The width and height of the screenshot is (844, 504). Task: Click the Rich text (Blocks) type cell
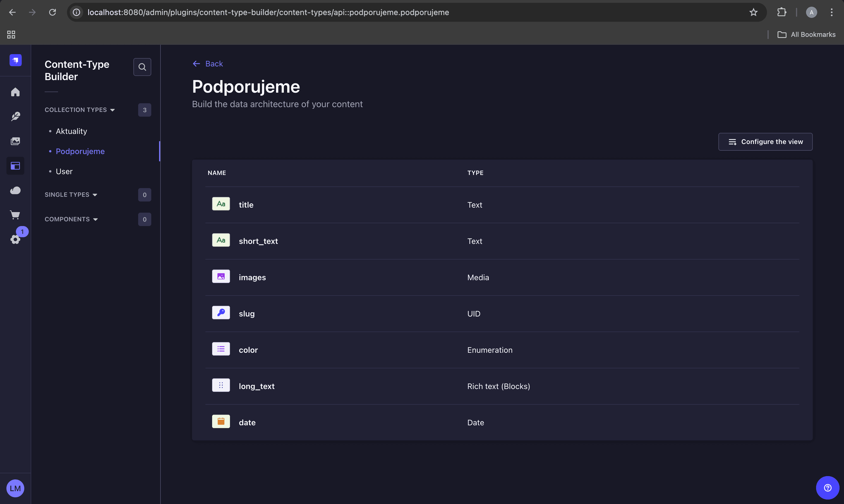tap(498, 386)
